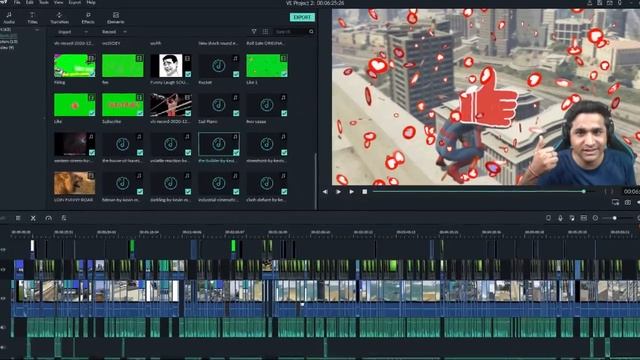Image resolution: width=640 pixels, height=360 pixels.
Task: Open the Elements tab
Action: click(116, 18)
